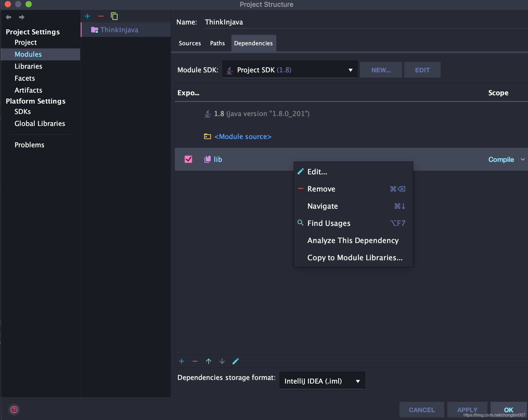The image size is (528, 420).
Task: Click the remove module minus icon
Action: tap(101, 16)
